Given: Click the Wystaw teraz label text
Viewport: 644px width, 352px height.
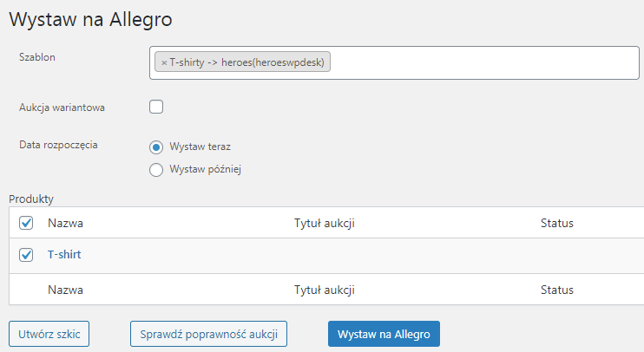Looking at the screenshot, I should (200, 147).
